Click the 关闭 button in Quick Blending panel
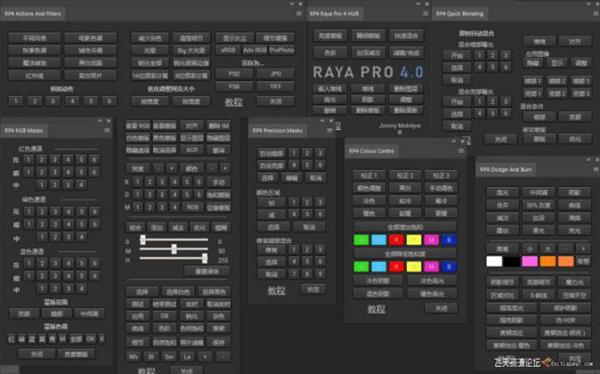 (501, 139)
